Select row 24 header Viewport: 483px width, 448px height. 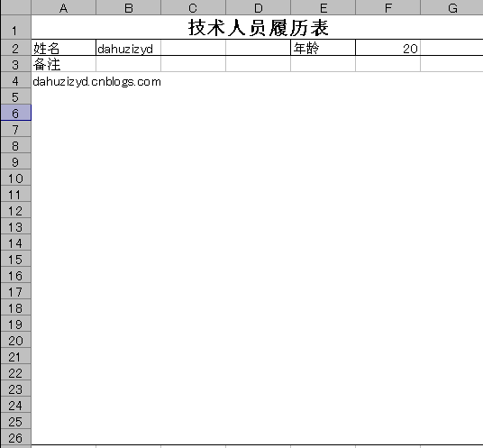[15, 405]
